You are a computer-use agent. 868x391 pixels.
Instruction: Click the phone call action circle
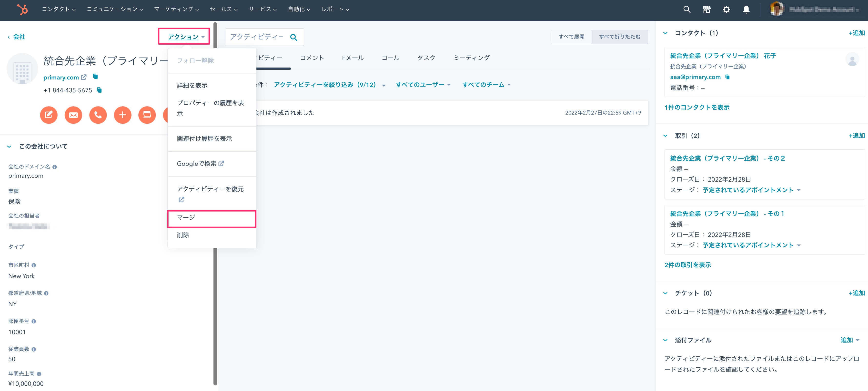pos(98,115)
